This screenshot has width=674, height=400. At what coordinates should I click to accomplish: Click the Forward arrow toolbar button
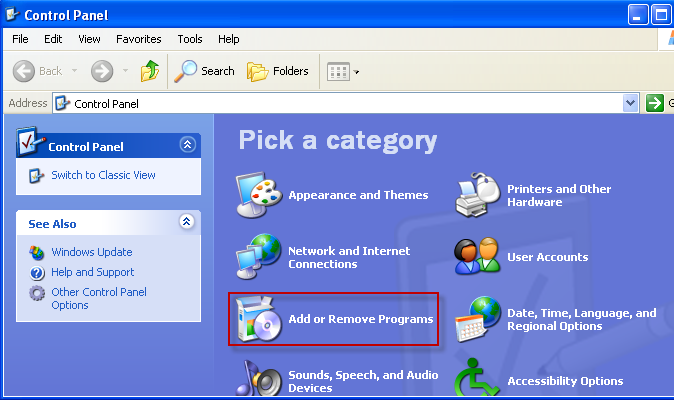(x=102, y=71)
